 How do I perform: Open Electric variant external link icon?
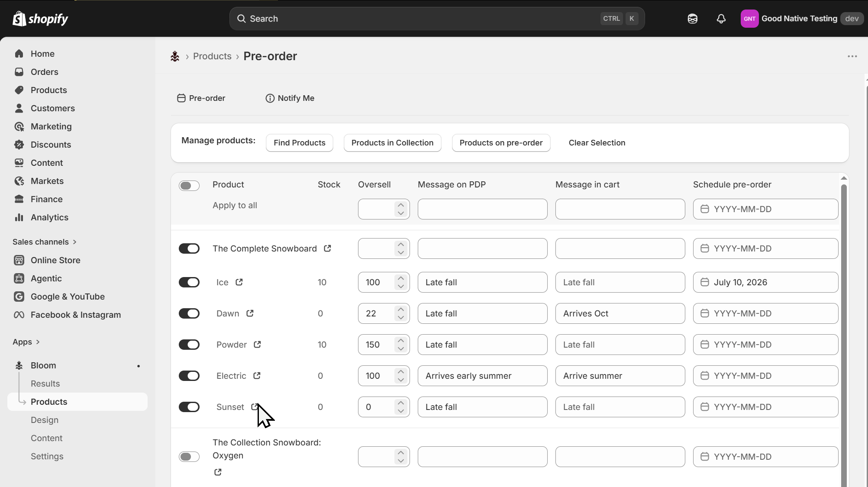(x=257, y=376)
